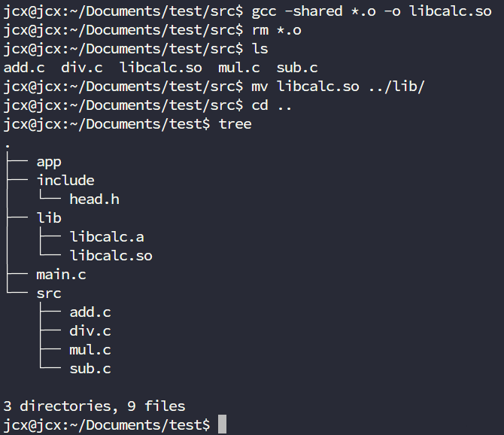Select the include directory in the tree
Screen dimensions: 504x435
65,181
